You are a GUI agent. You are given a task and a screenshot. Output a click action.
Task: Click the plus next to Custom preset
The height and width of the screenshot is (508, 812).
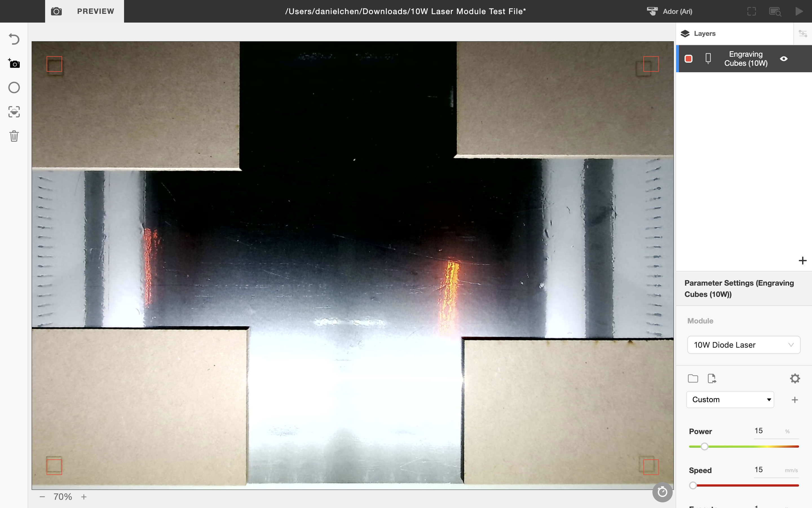click(795, 400)
